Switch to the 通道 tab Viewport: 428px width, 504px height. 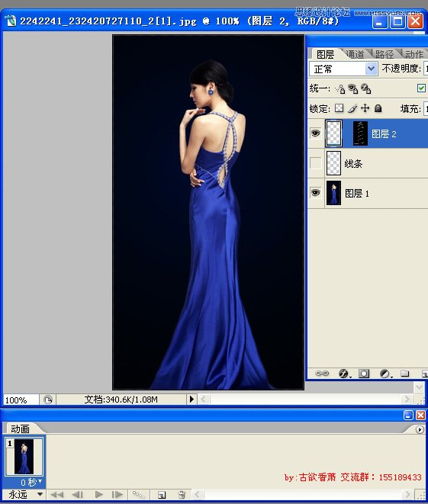click(356, 54)
